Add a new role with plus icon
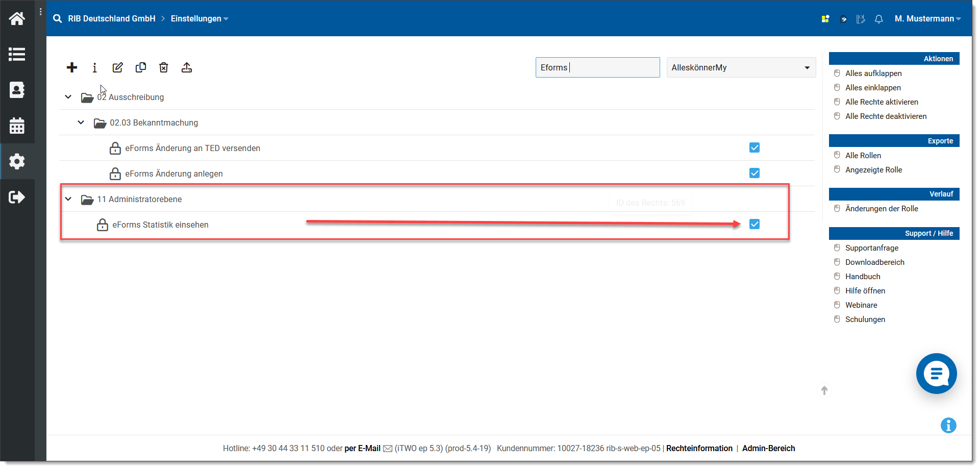This screenshot has height=469, width=980. (72, 67)
